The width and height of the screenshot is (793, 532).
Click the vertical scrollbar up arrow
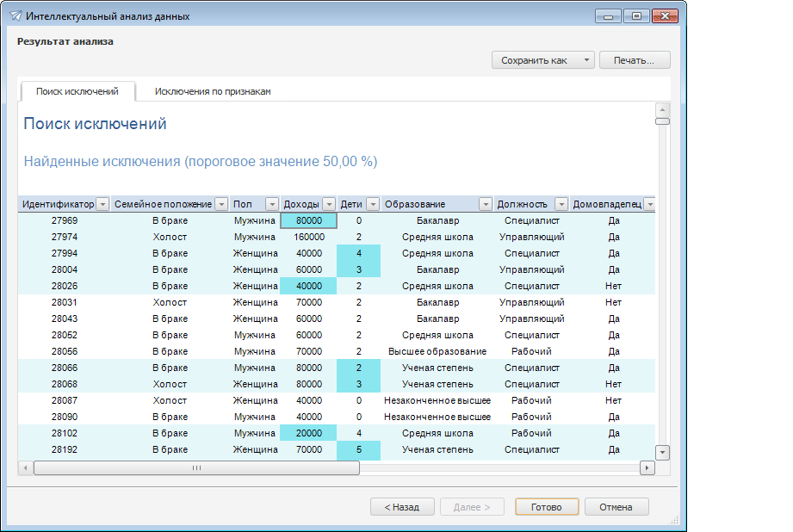pyautogui.click(x=662, y=109)
